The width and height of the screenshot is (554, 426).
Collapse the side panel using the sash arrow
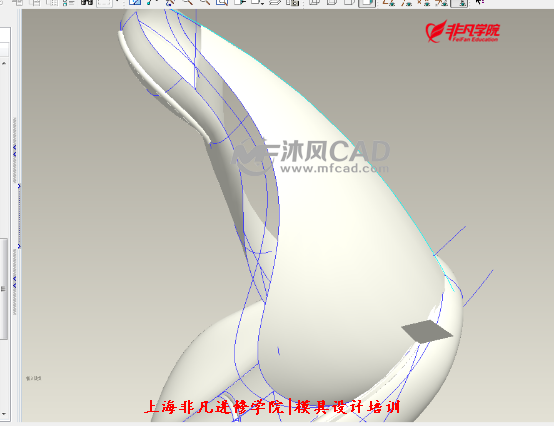(x=19, y=185)
